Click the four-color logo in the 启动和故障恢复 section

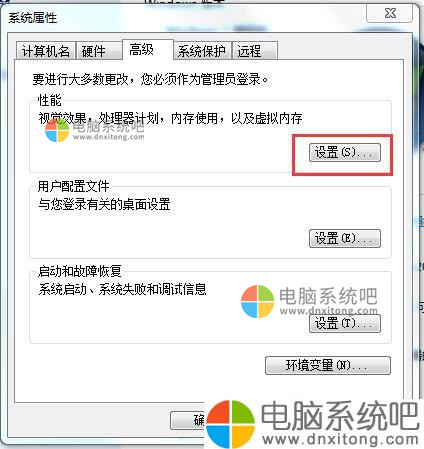point(257,301)
